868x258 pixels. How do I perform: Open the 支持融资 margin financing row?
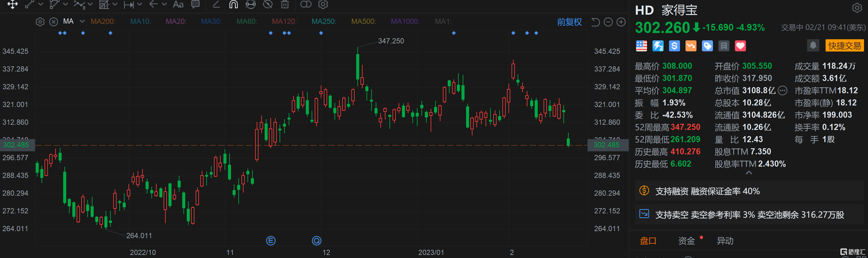coord(749,191)
